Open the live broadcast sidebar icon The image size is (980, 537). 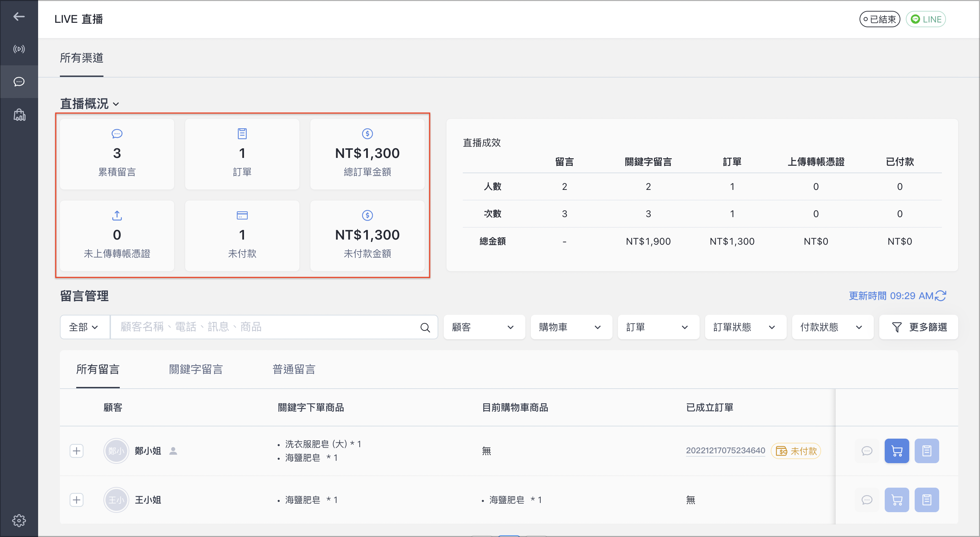tap(19, 49)
